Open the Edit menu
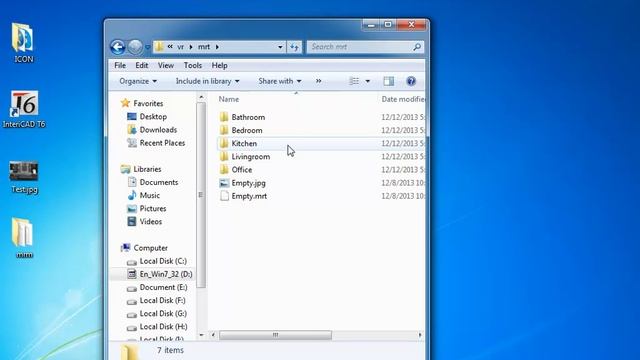 pos(142,65)
